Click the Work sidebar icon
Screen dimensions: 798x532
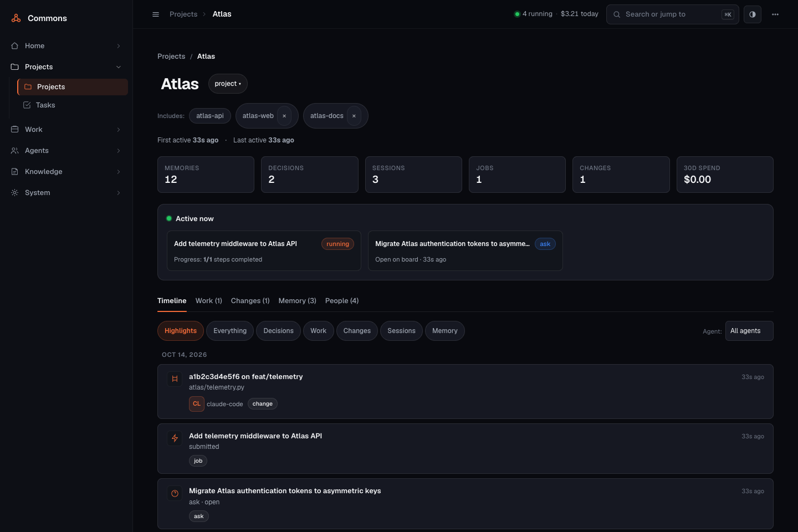(15, 130)
